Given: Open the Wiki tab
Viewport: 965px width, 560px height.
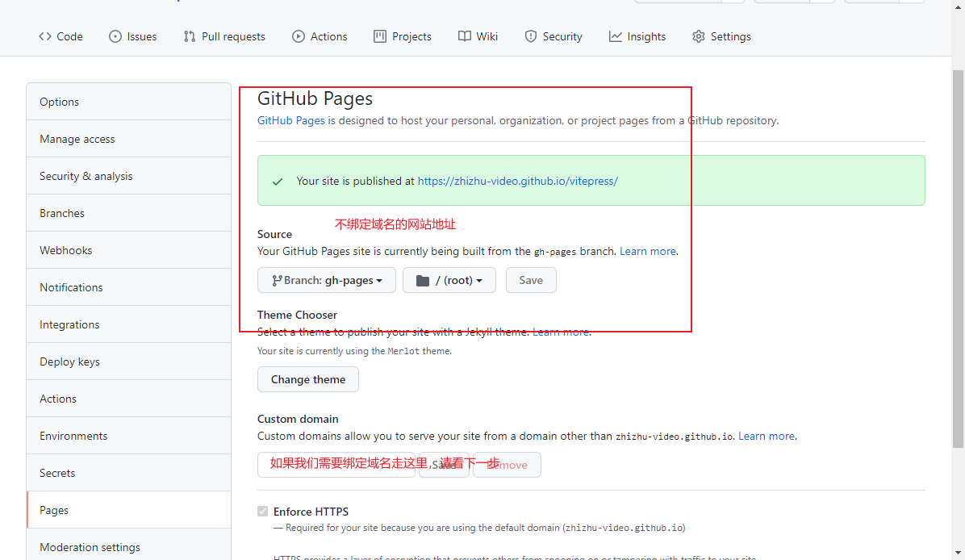Looking at the screenshot, I should click(x=478, y=36).
